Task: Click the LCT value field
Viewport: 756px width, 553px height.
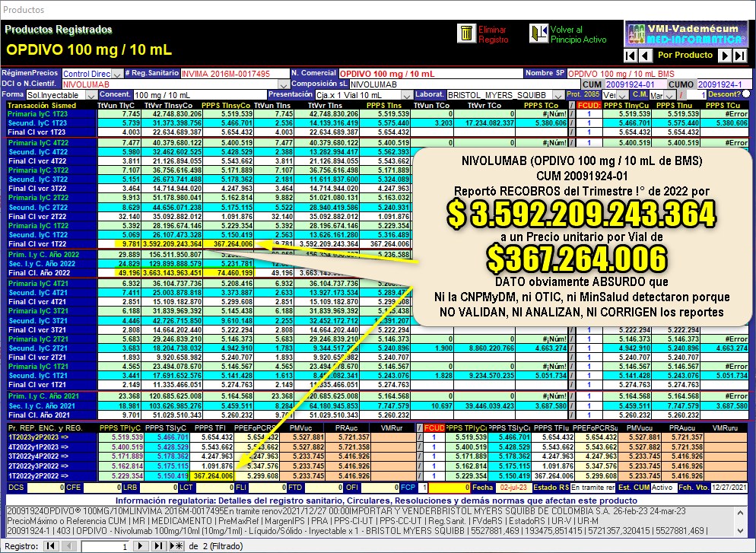Action: [216, 488]
